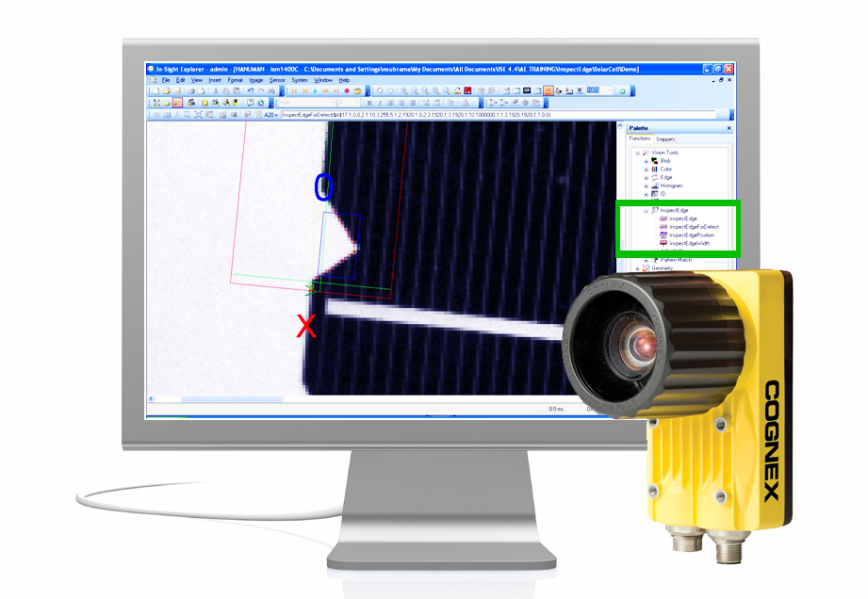
Task: Open the Help menu
Action: (x=344, y=80)
